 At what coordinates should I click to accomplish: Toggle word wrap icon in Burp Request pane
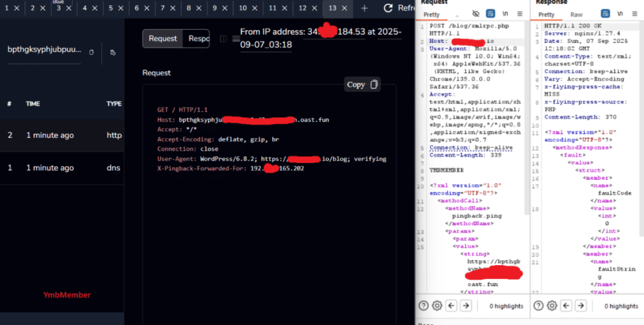tap(491, 14)
